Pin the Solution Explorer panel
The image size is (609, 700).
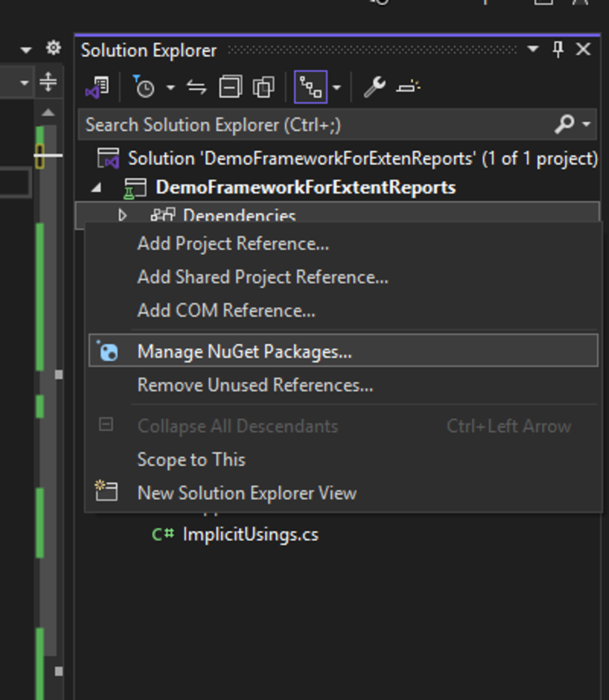click(558, 49)
